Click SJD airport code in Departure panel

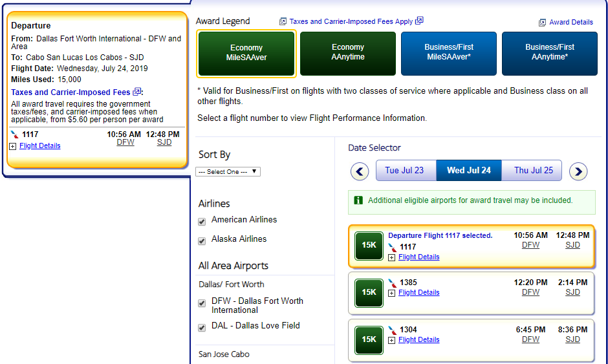(164, 143)
